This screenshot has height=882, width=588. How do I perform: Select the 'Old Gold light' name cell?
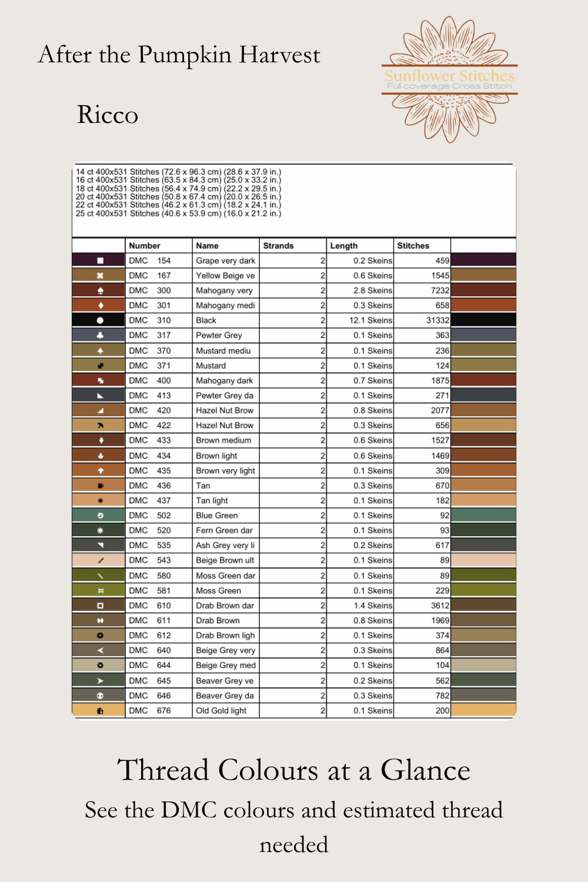[226, 710]
